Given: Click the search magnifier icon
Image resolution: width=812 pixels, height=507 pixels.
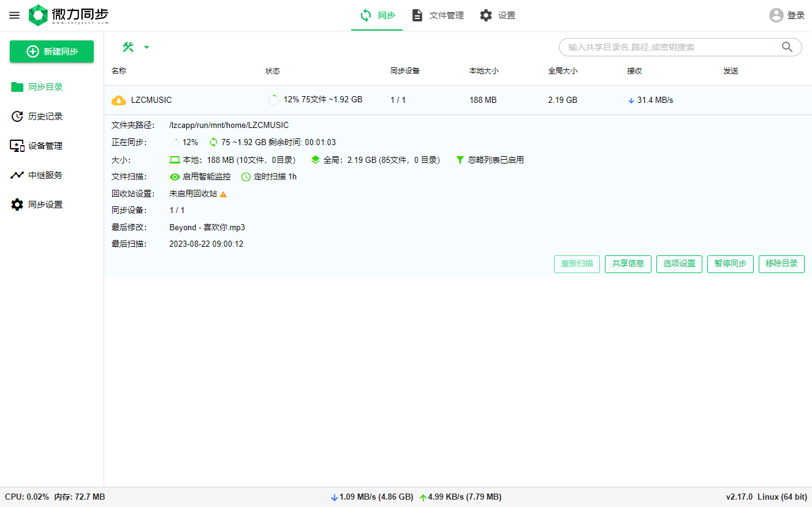Looking at the screenshot, I should coord(787,47).
